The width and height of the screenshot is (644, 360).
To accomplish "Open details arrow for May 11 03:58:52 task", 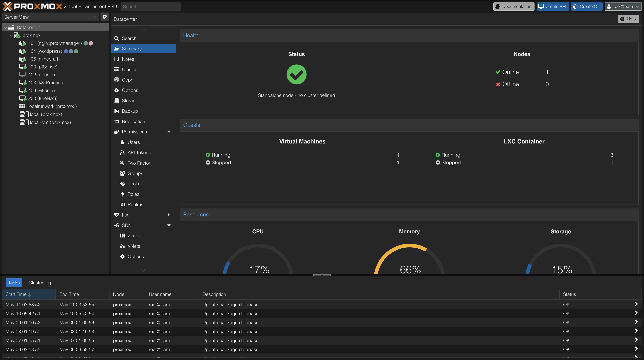I will 636,304.
